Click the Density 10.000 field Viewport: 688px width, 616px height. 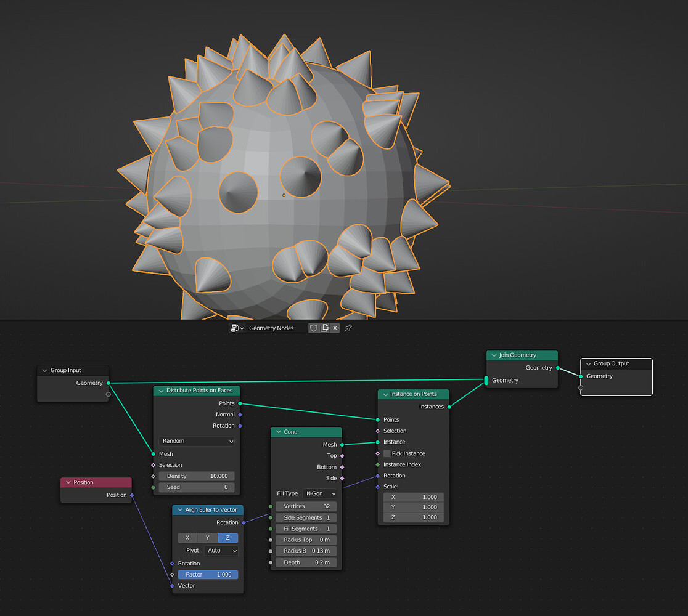click(x=197, y=476)
